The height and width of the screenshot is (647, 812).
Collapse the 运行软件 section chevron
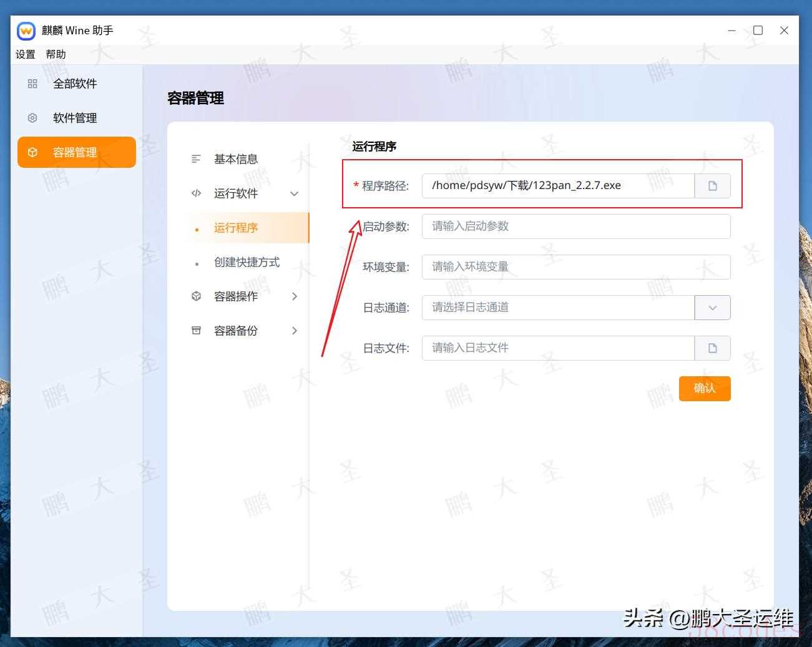click(295, 194)
